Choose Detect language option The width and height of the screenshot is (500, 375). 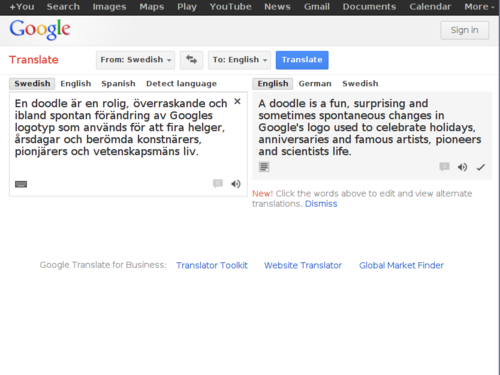(x=181, y=84)
